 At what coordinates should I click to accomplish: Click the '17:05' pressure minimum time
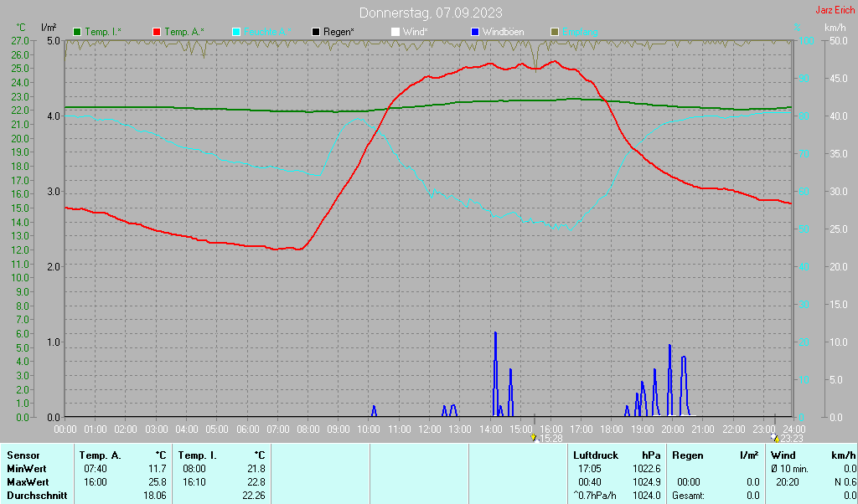point(589,469)
